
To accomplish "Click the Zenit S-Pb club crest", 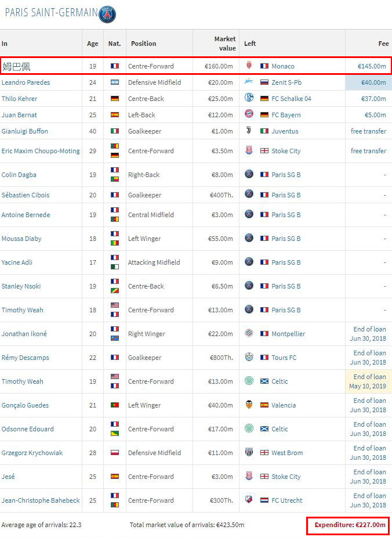I will tap(249, 82).
